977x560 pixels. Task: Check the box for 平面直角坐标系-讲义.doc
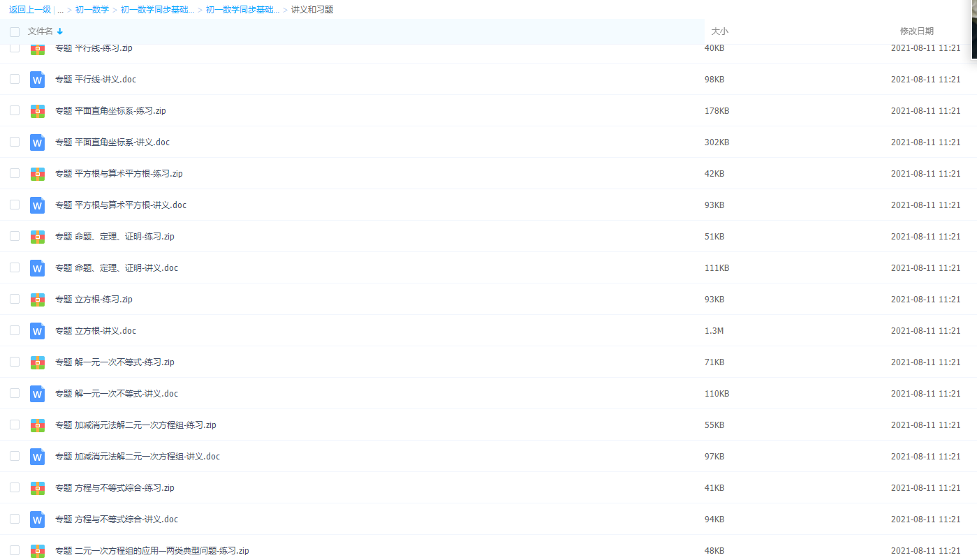[15, 142]
